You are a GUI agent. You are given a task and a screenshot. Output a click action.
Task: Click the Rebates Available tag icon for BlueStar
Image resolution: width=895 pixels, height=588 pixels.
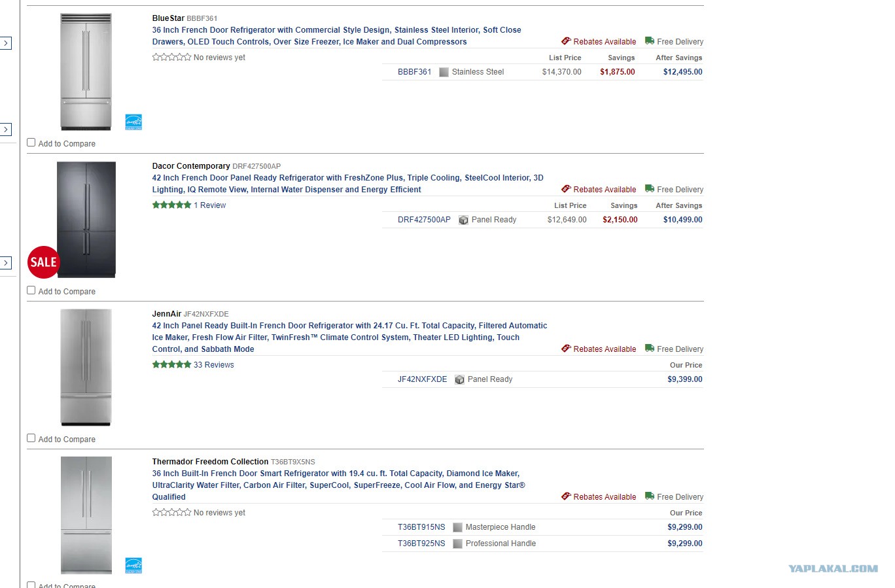click(566, 41)
